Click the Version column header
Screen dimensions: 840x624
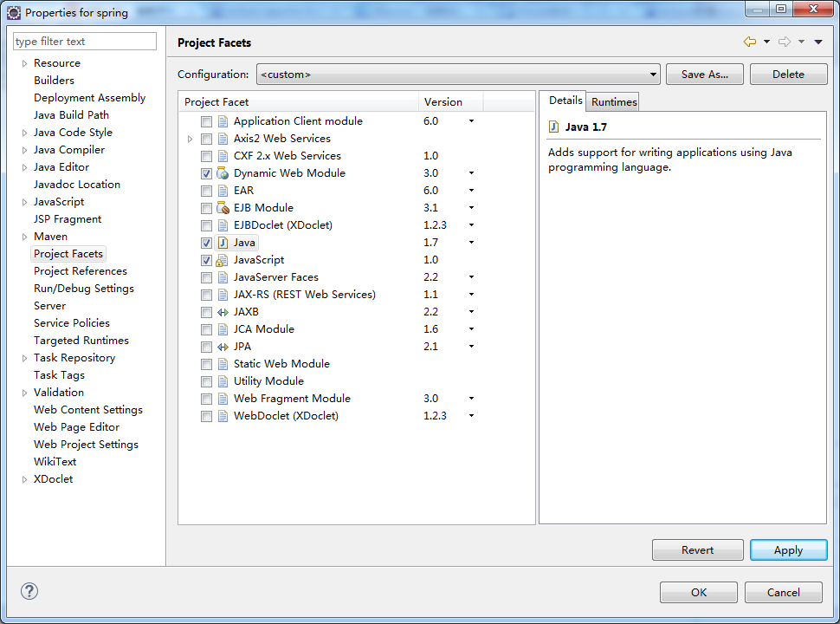(450, 102)
